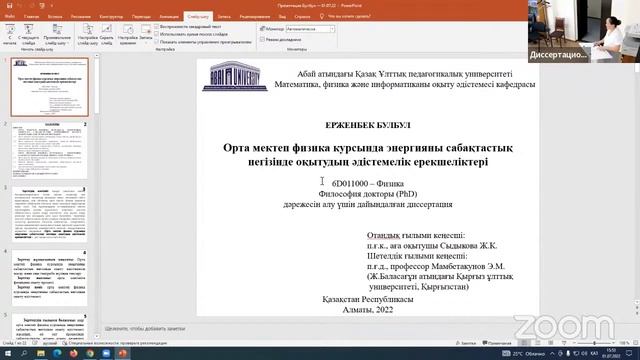Open the Запись record slideshow button
Viewport: 640px width, 360px height.
point(146,33)
